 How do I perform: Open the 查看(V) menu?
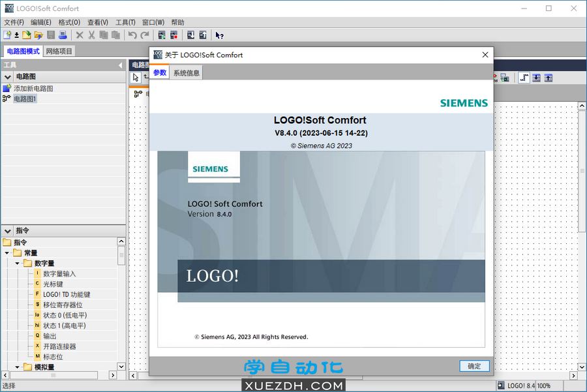tap(98, 22)
